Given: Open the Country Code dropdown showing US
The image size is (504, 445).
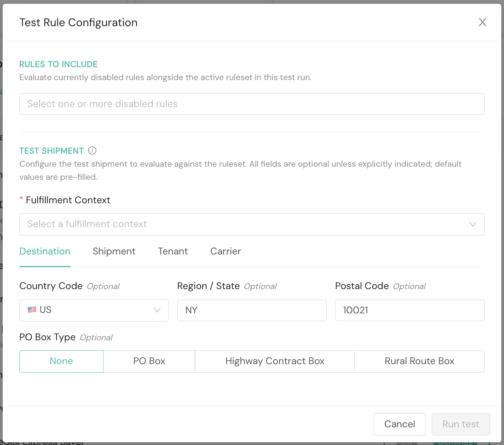Looking at the screenshot, I should click(x=94, y=310).
